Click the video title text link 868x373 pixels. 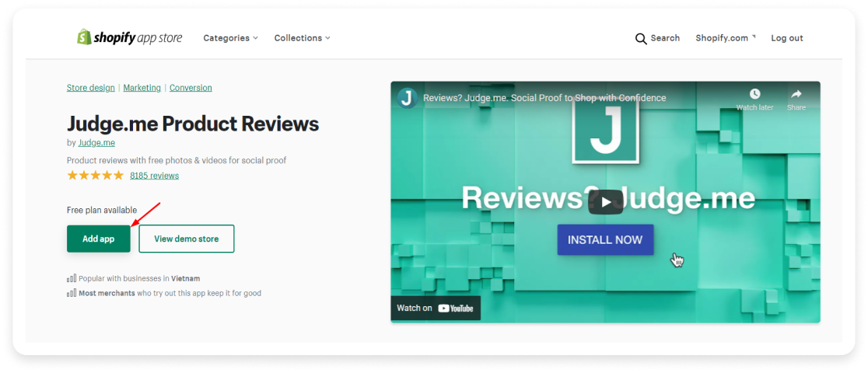[544, 98]
